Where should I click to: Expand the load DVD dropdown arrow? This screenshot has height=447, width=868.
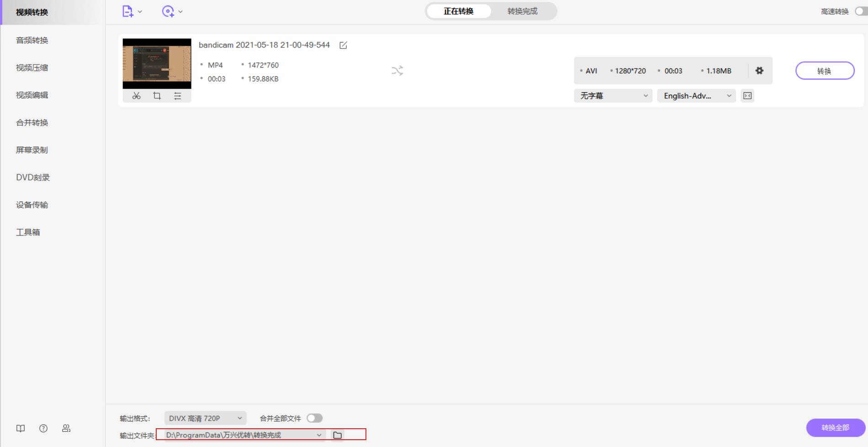pyautogui.click(x=180, y=12)
